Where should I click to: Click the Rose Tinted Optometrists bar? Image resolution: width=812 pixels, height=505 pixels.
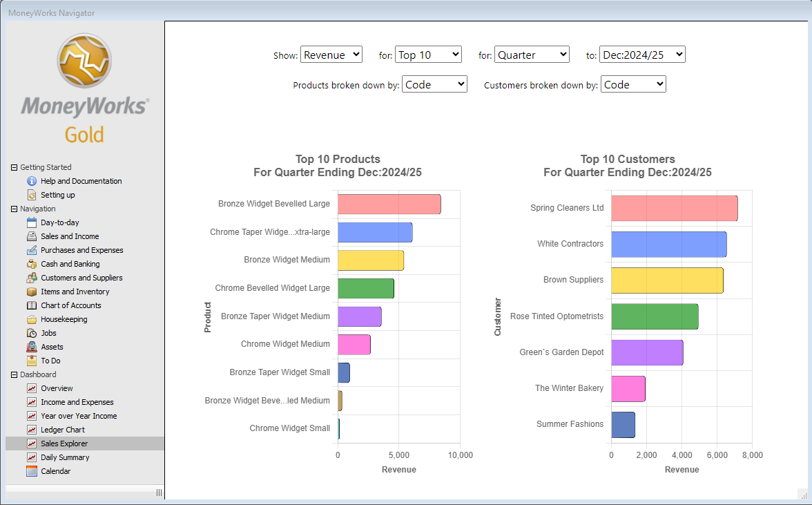coord(655,316)
